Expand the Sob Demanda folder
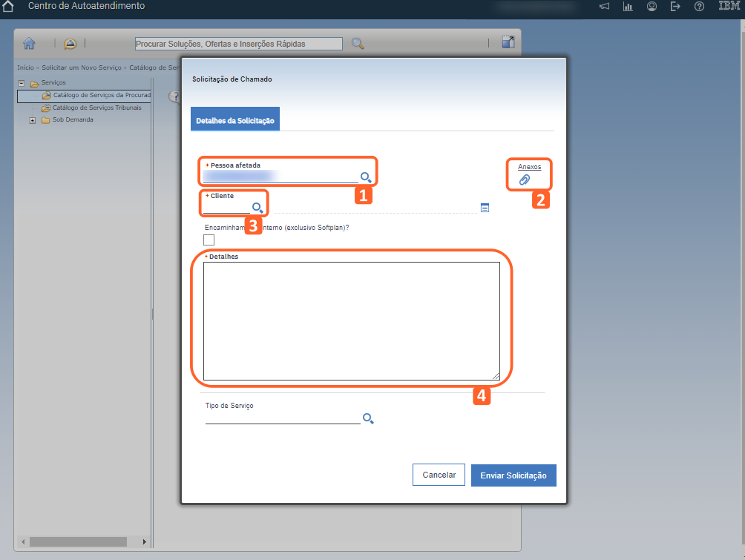This screenshot has height=560, width=745. pos(33,120)
